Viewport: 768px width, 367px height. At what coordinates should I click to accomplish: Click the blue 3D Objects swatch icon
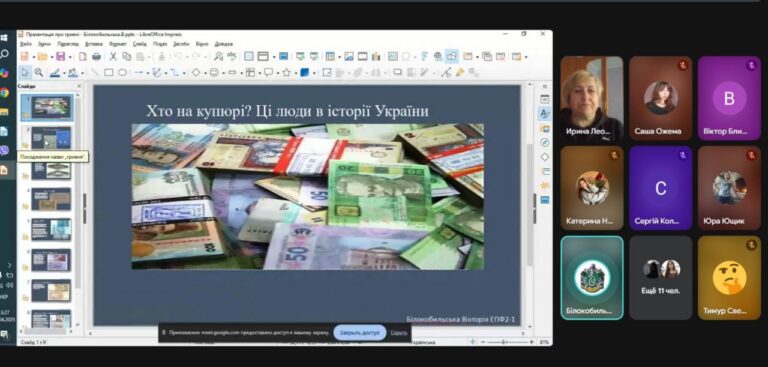(305, 73)
